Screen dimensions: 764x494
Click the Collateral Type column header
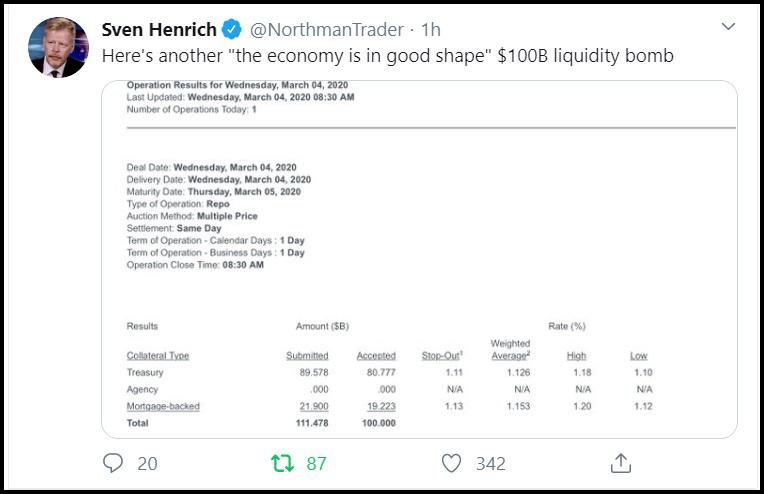point(158,356)
